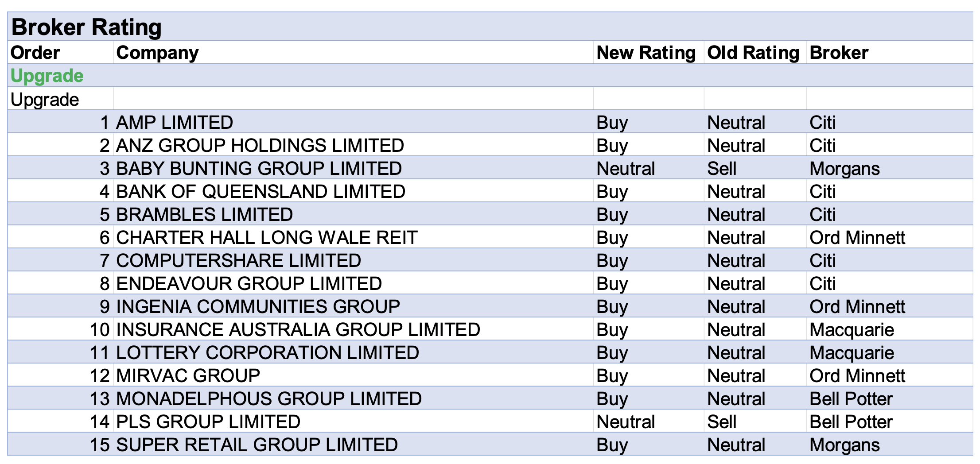Select Bell Potter in Monadelphous row
The height and width of the screenshot is (464, 980).
click(x=851, y=399)
